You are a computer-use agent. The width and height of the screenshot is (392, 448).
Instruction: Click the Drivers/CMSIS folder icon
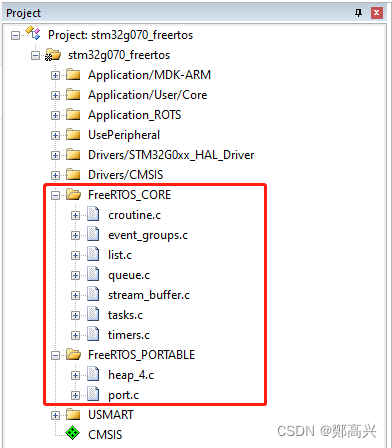click(73, 175)
